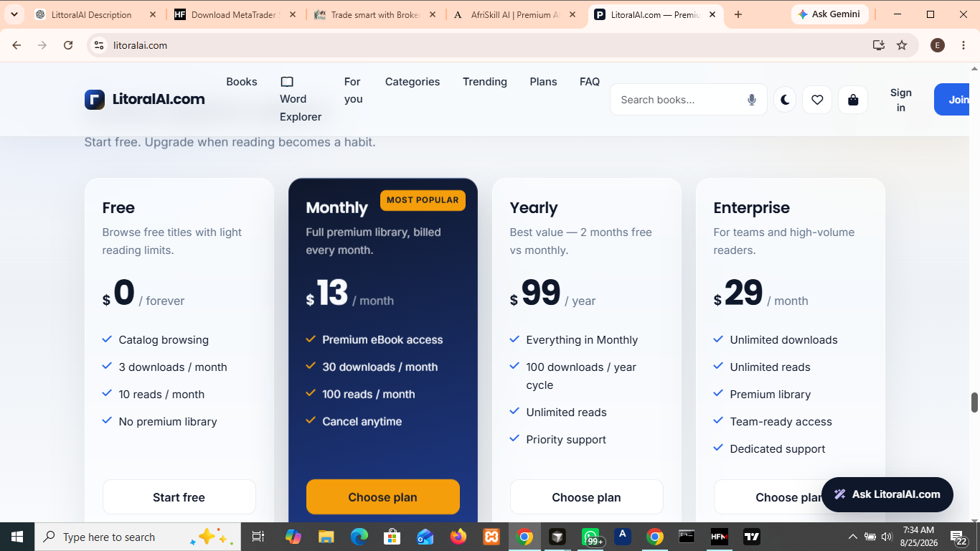This screenshot has height=551, width=980.
Task: Choose the Monthly plan
Action: click(x=383, y=497)
